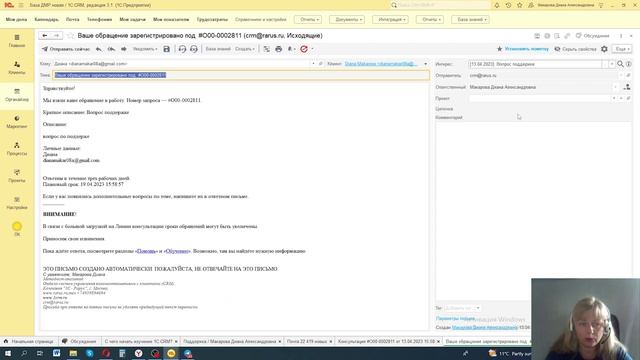This screenshot has height=360, width=640.
Task: Click the notifications bell icon in the title bar
Action: 497,5
